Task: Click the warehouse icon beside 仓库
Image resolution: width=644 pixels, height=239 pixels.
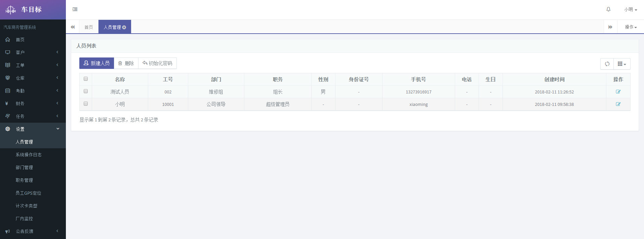Action: point(8,78)
